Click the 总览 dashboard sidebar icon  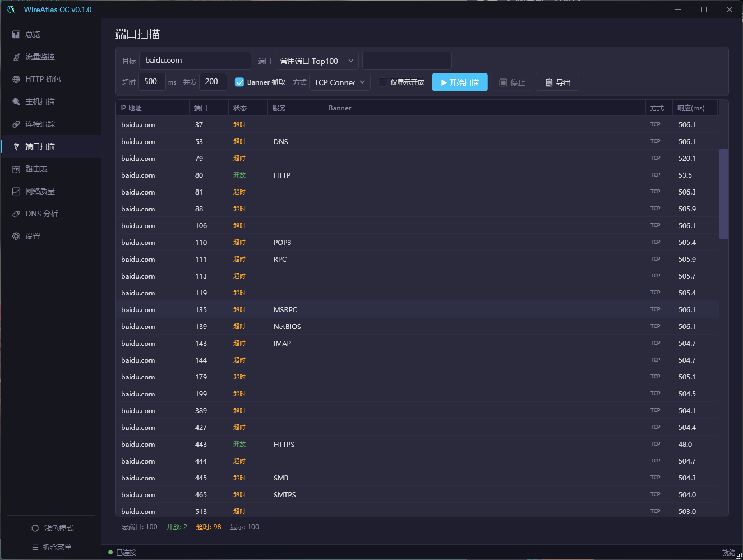(16, 34)
